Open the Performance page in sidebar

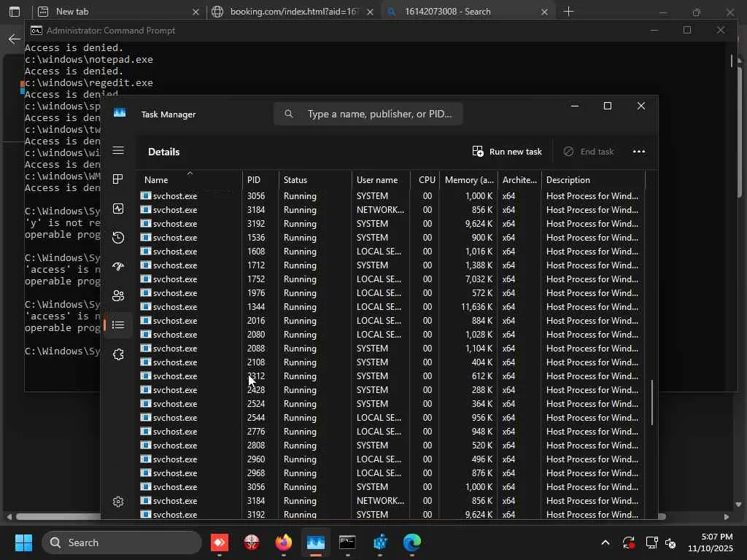point(118,209)
